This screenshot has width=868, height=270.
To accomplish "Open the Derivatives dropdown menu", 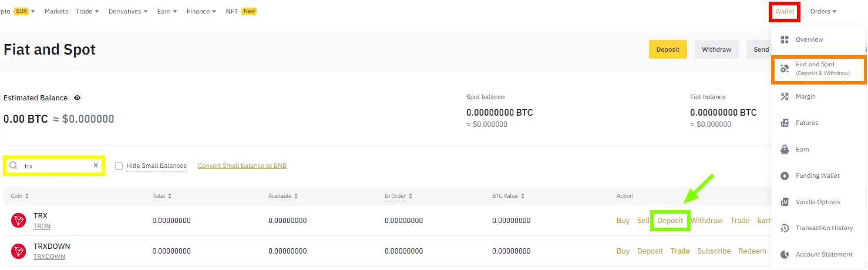I will tap(128, 11).
